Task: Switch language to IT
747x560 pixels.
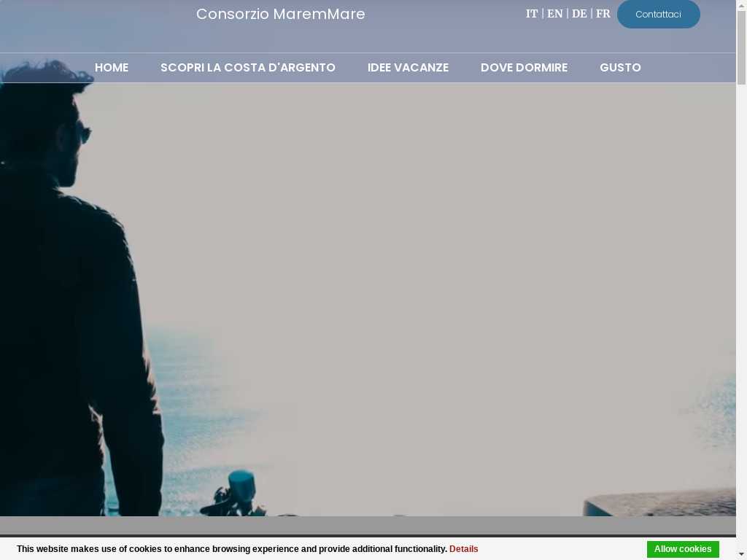Action: click(532, 14)
